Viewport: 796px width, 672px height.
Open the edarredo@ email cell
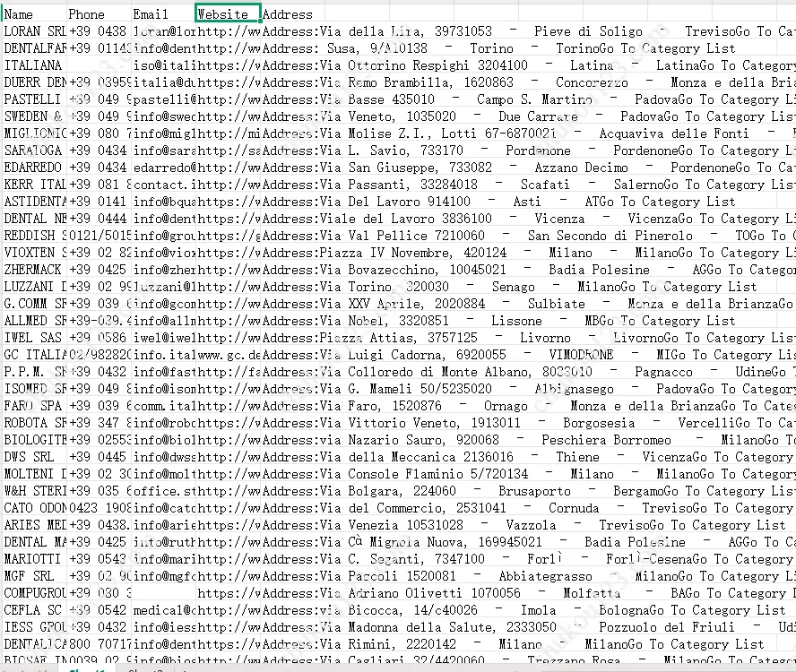(x=163, y=168)
